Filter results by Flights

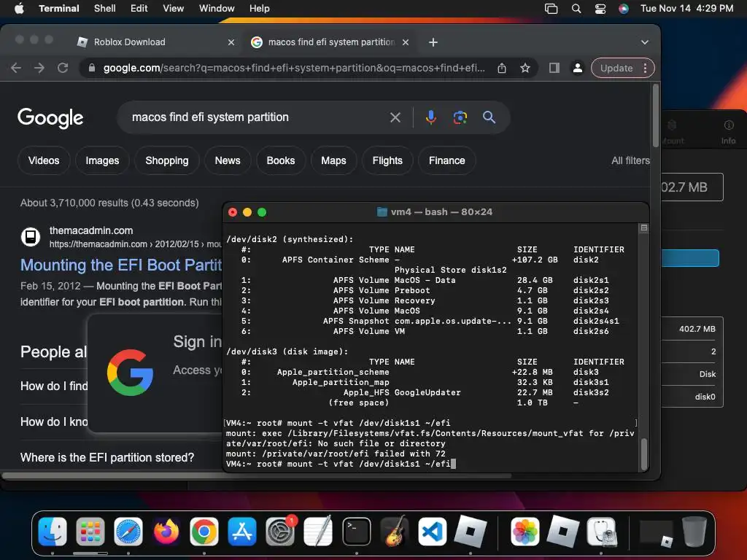387,160
